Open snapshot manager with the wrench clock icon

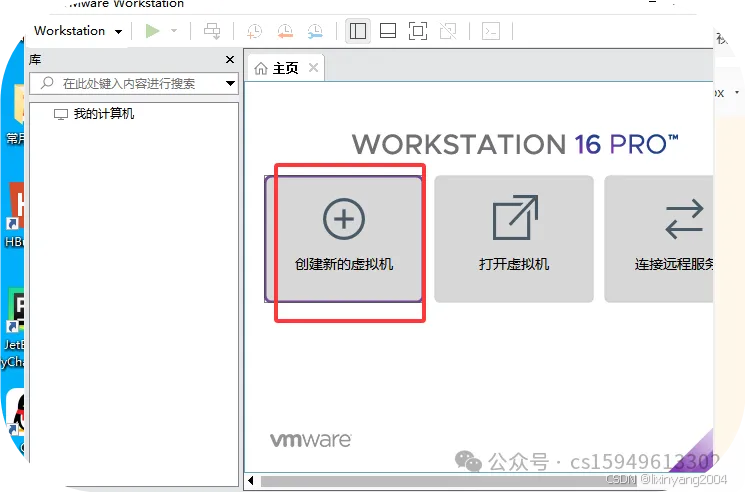click(x=315, y=31)
